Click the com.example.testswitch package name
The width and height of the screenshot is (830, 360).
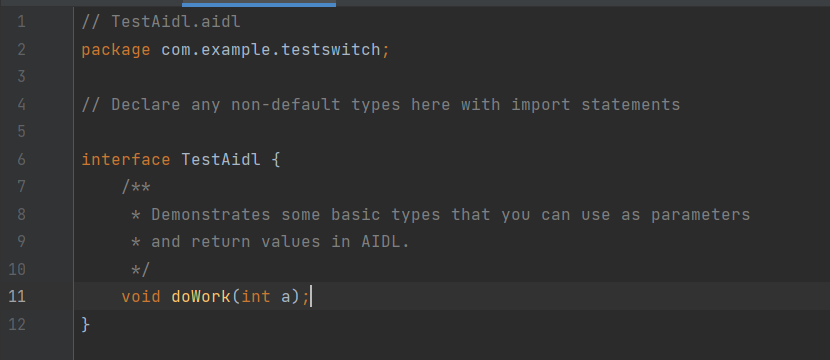pos(270,50)
